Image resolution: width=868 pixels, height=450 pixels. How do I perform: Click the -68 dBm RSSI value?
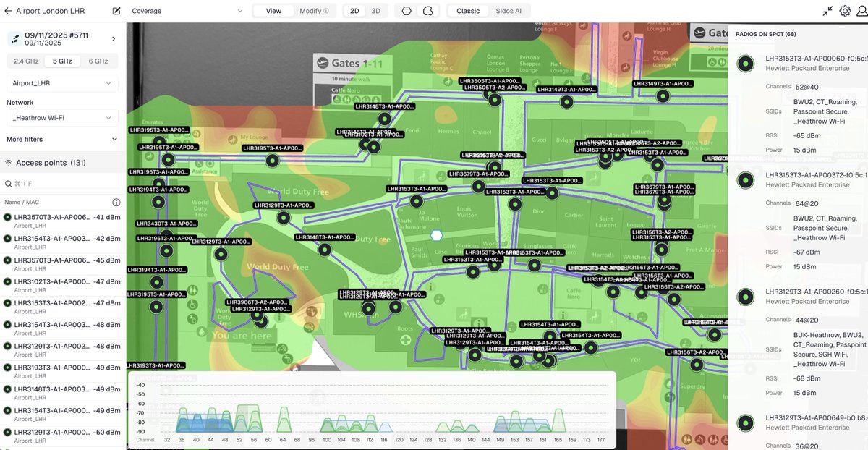[807, 378]
